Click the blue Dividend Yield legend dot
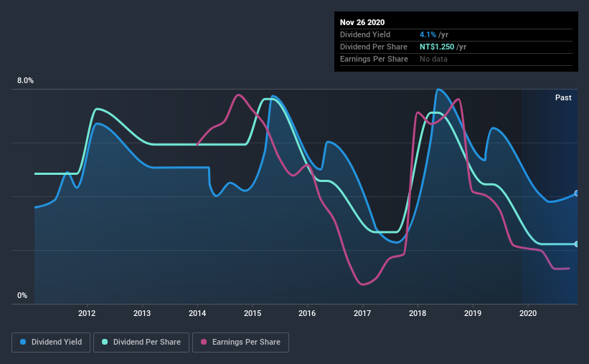The image size is (589, 364). [x=23, y=342]
